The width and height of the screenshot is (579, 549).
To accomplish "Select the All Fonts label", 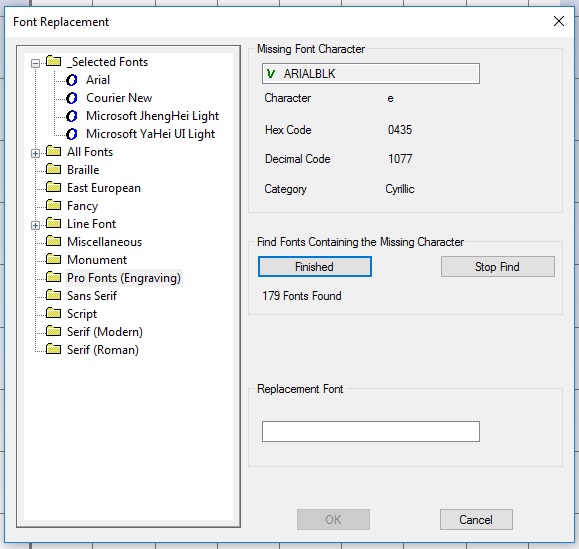I will 90,152.
